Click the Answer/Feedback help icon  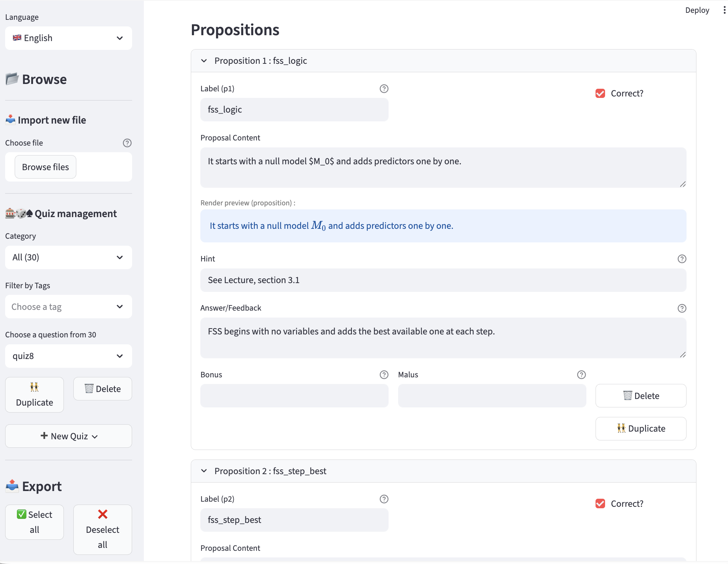coord(682,308)
